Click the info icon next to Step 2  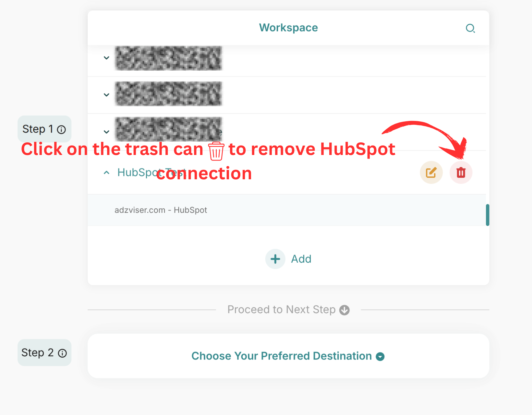point(62,353)
